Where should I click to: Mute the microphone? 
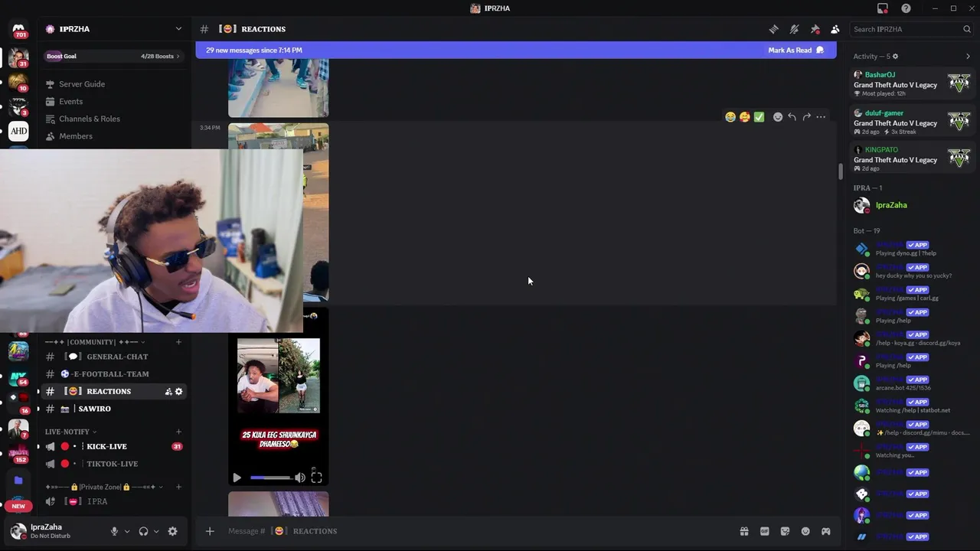(114, 531)
